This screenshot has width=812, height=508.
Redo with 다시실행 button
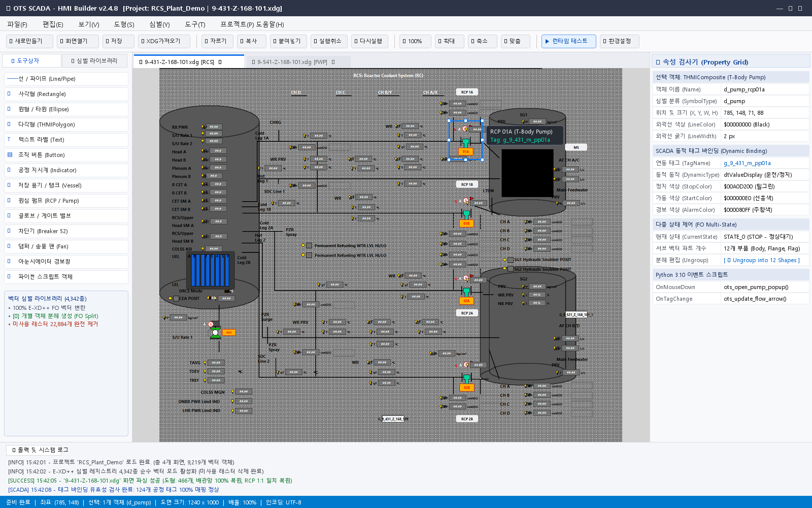point(369,41)
